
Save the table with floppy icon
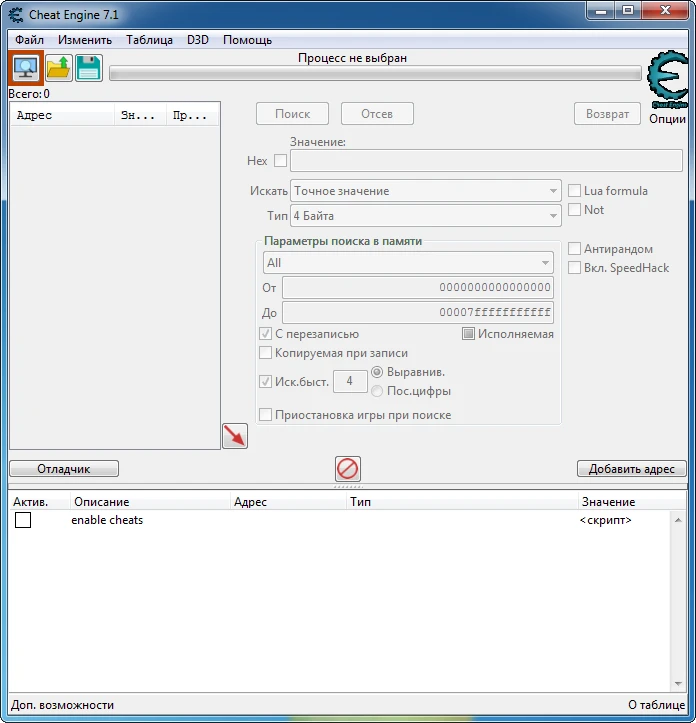pos(89,68)
